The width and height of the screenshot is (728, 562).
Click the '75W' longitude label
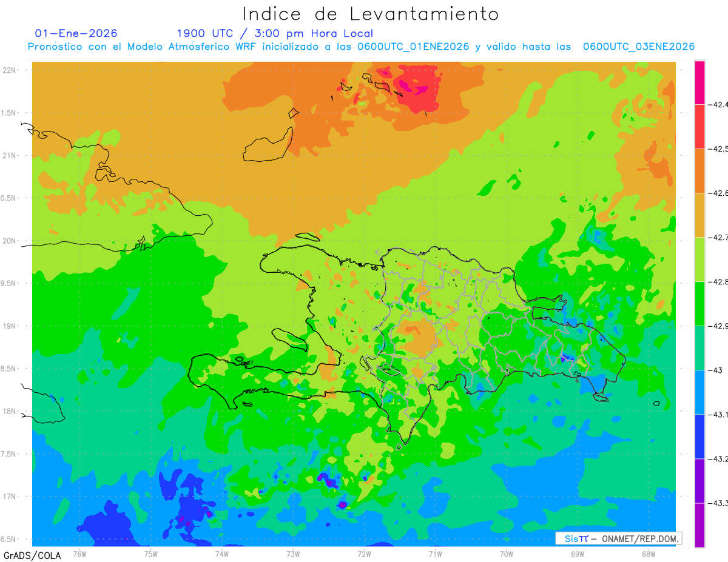tap(151, 554)
